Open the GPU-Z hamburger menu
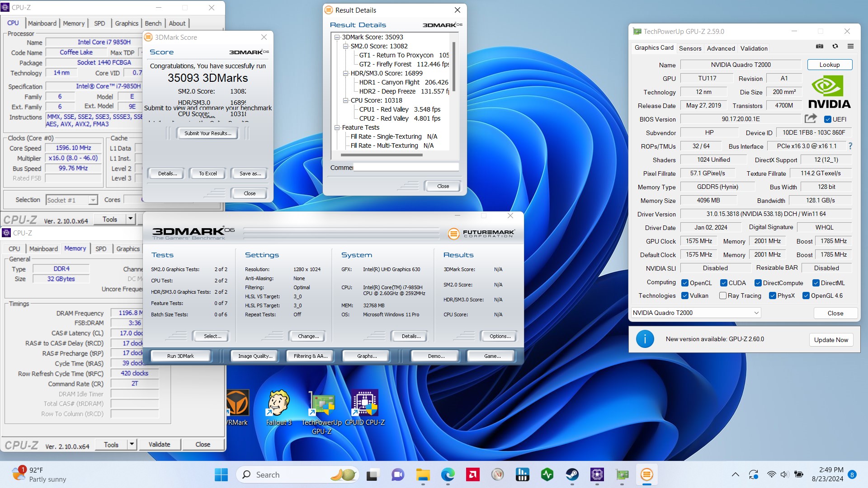 pyautogui.click(x=850, y=46)
